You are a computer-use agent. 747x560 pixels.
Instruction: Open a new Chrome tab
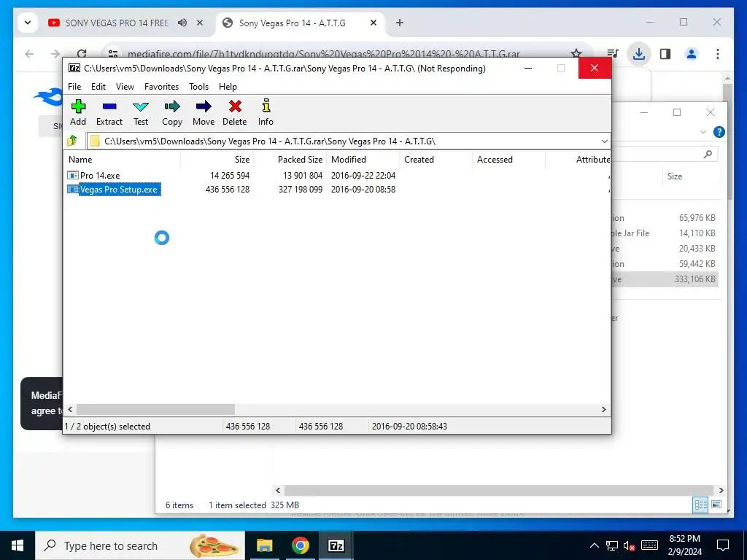400,23
